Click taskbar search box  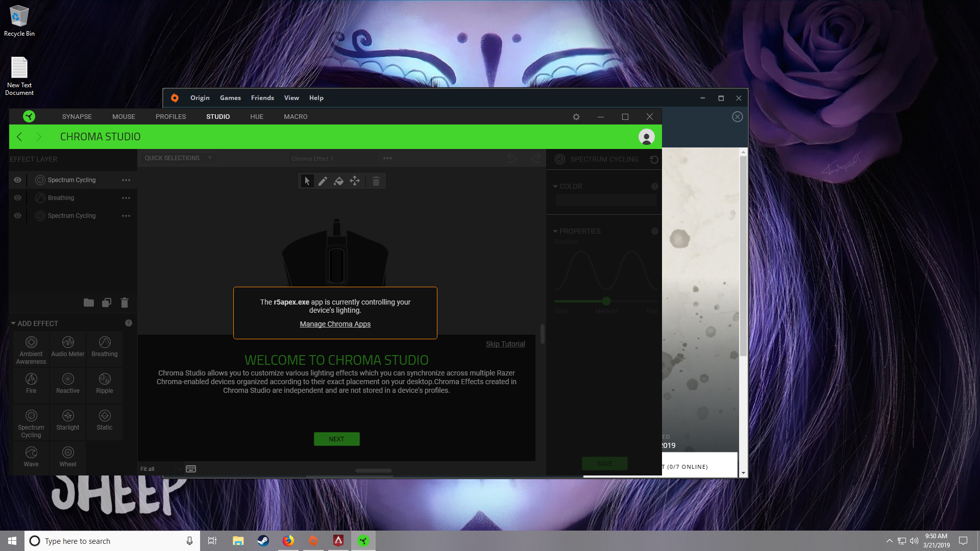pos(112,541)
